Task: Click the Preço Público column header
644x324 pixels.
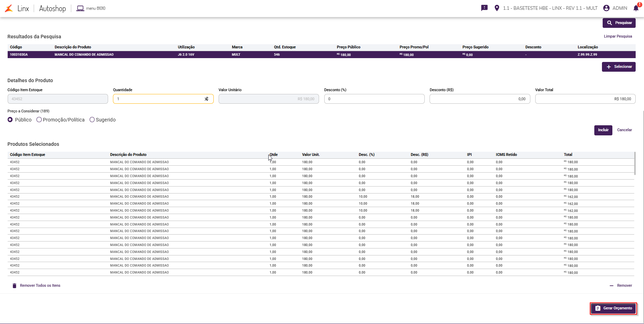Action: point(349,47)
